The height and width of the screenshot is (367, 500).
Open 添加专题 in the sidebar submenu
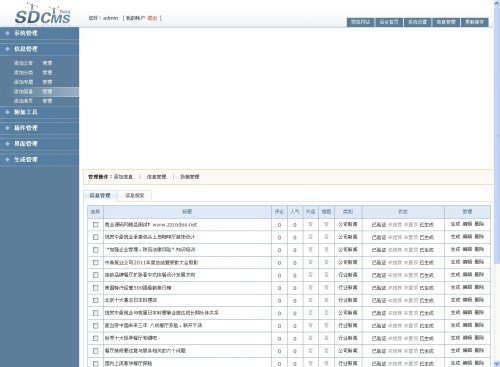pos(23,82)
